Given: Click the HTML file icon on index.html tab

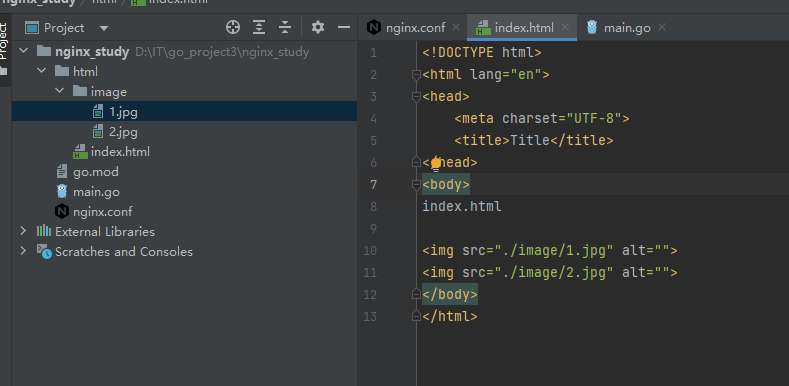Looking at the screenshot, I should pyautogui.click(x=483, y=28).
